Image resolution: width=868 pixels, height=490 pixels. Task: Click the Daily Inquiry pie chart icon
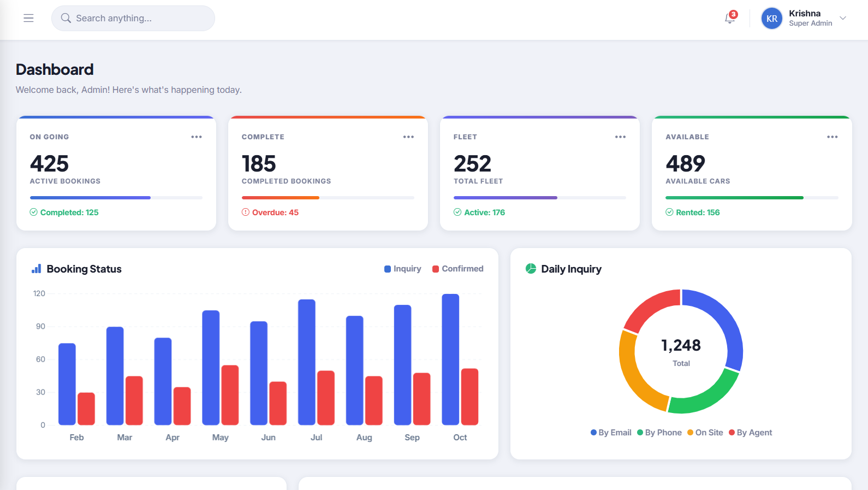pyautogui.click(x=531, y=268)
